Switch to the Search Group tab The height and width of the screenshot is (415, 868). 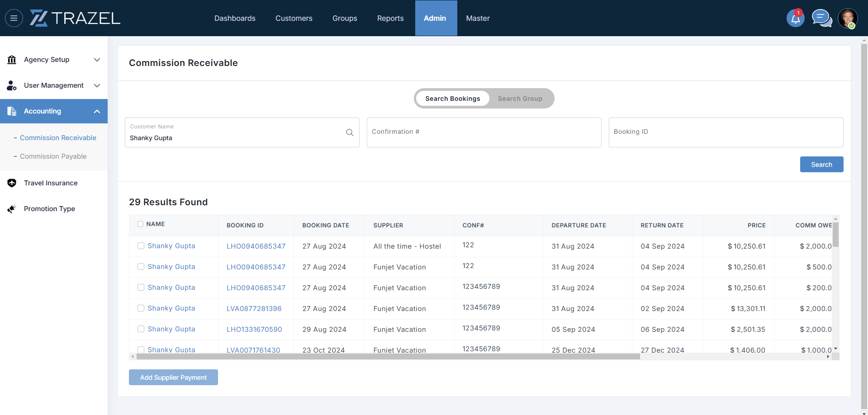pos(520,99)
